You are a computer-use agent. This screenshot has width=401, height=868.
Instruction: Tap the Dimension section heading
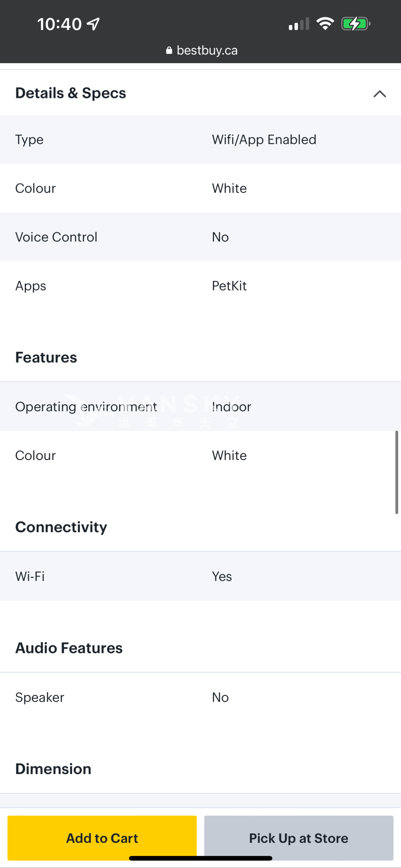tap(53, 769)
